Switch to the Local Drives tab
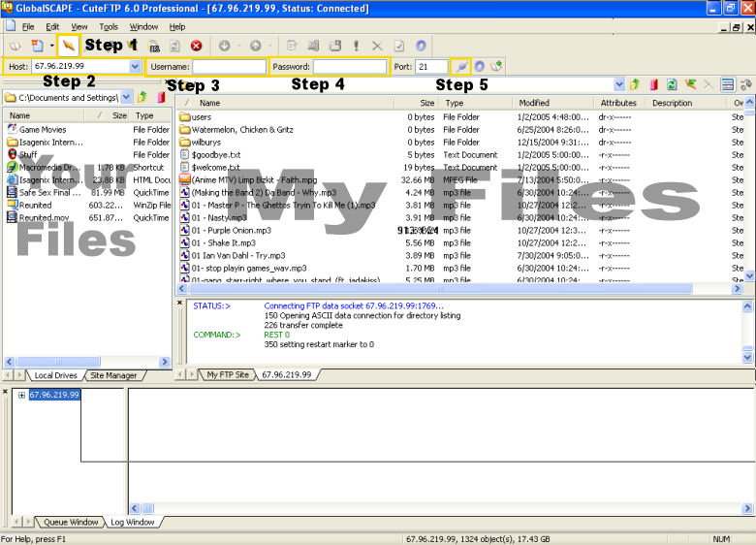 point(55,375)
